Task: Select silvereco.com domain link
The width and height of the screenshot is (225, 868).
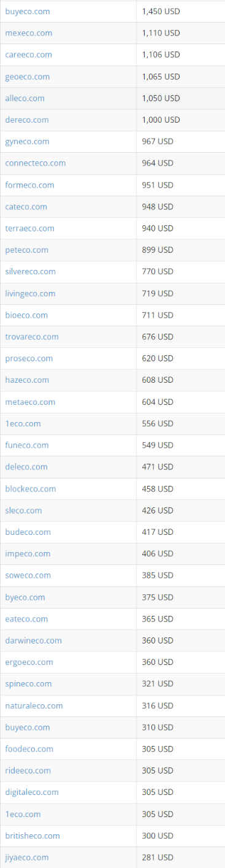Action: click(31, 271)
